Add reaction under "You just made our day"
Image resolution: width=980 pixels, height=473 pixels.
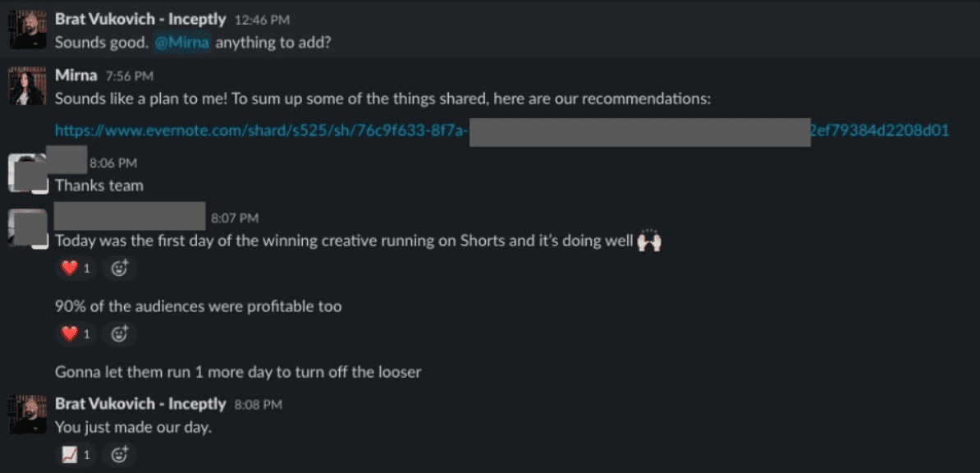[x=120, y=454]
